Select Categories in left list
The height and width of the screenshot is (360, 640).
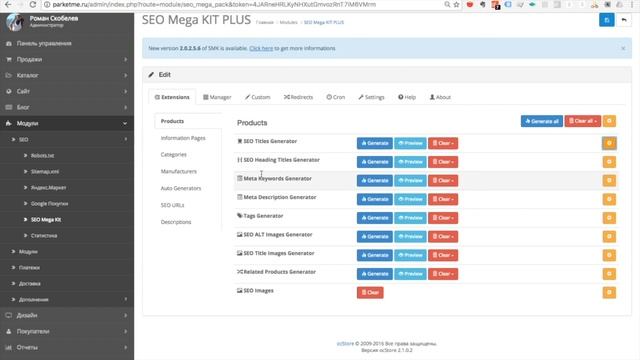[x=173, y=155]
